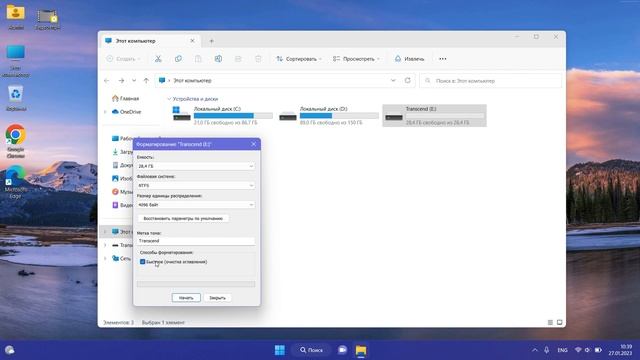Screen dimensions: 640x360
Task: Open Wi-Fi network quick settings
Action: click(x=578, y=350)
